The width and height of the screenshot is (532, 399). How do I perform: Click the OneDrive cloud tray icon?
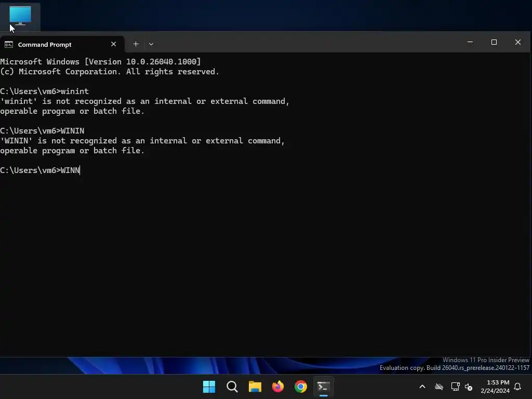coord(439,387)
